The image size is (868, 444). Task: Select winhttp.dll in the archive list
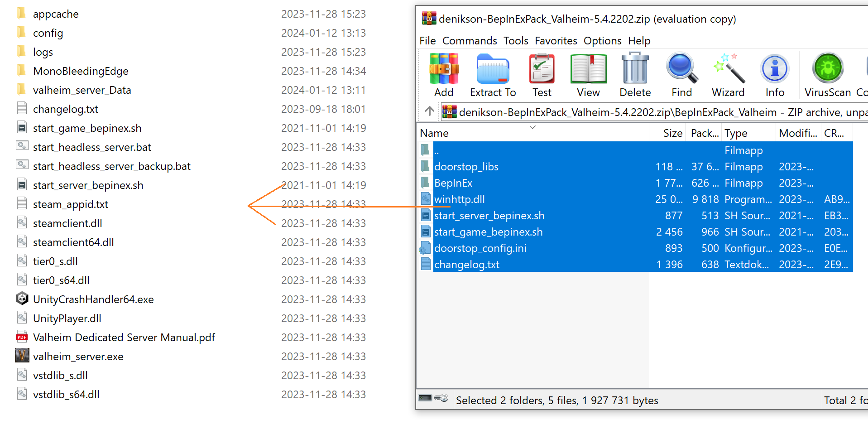click(459, 199)
